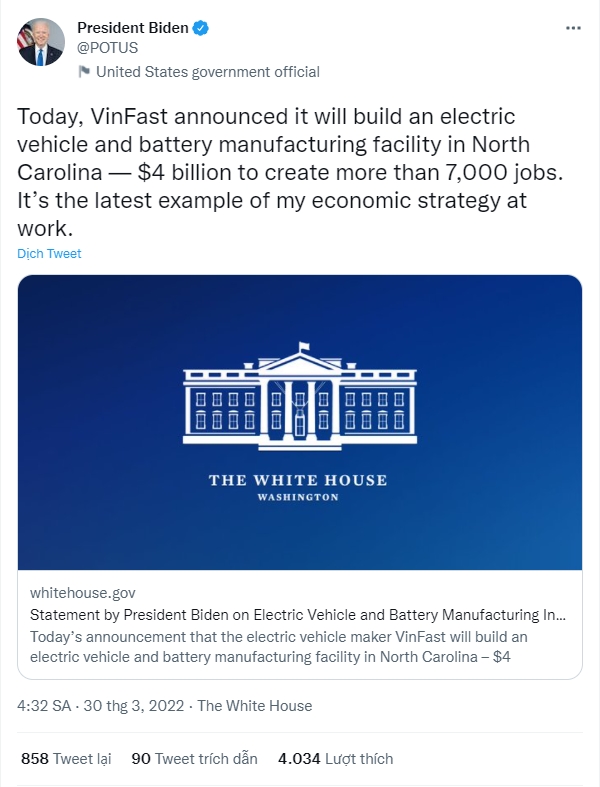Show the 4.034 Lượt thích list
Viewport: 600px width, 787px height.
335,759
